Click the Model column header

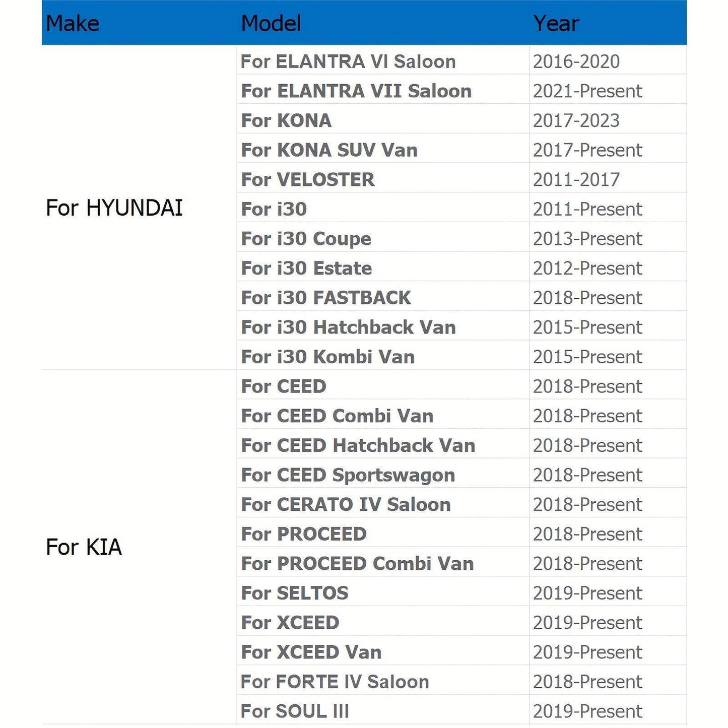271,23
